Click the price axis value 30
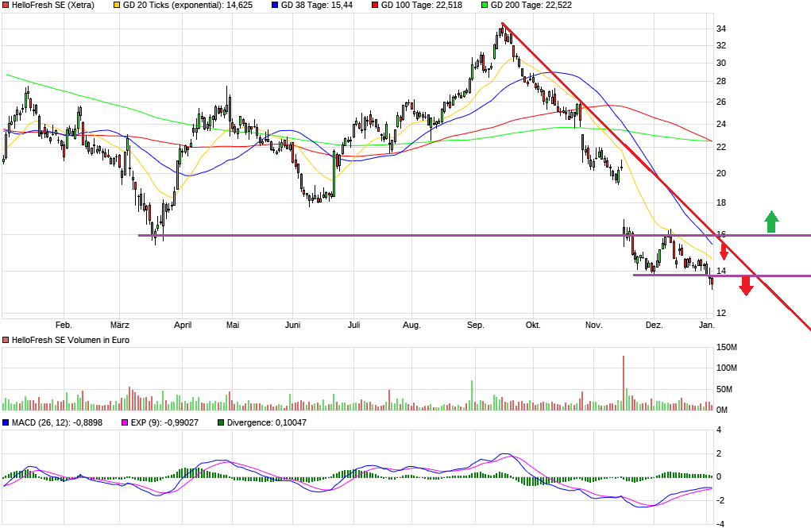This screenshot has width=811, height=532. [x=721, y=63]
